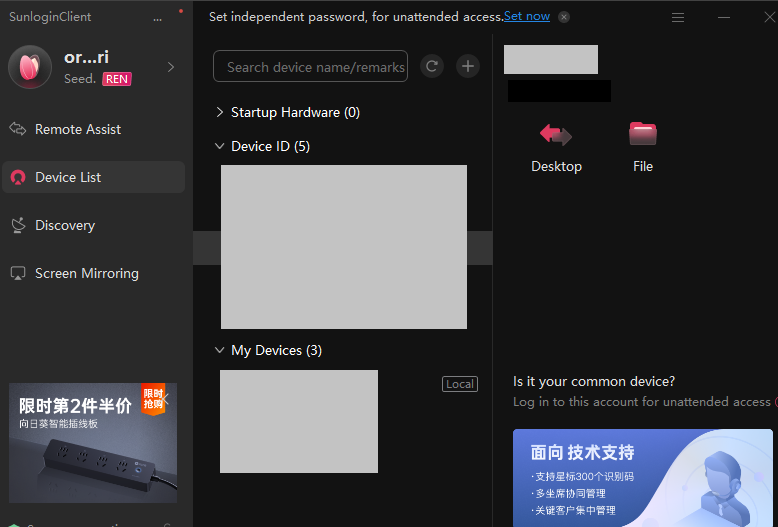Minimize the Sunlogin window
The image size is (778, 527).
point(724,17)
